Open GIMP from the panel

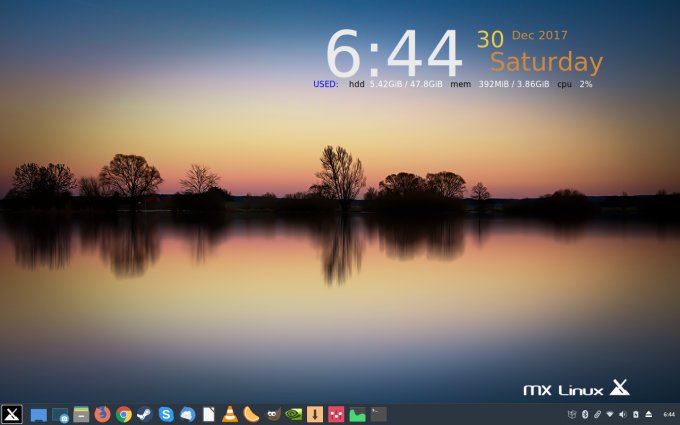point(272,414)
